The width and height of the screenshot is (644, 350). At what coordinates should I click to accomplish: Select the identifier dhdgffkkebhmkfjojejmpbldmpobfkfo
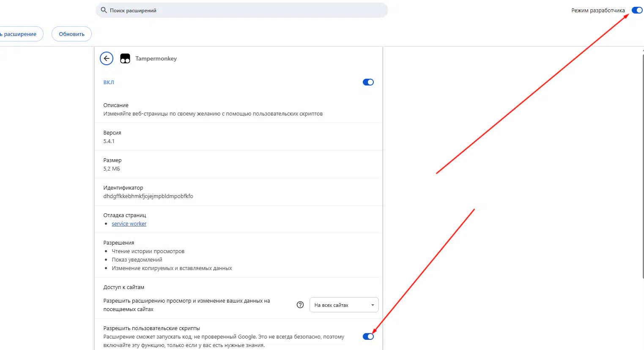(x=148, y=196)
